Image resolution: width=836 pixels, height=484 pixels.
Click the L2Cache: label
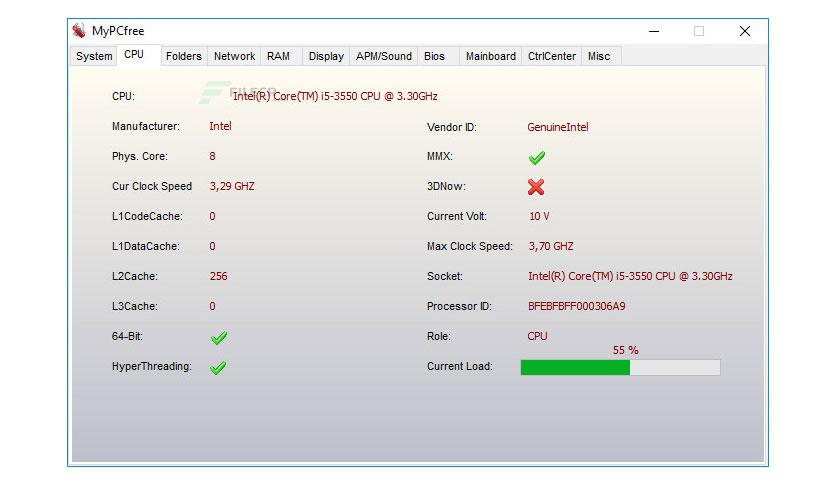pyautogui.click(x=134, y=276)
